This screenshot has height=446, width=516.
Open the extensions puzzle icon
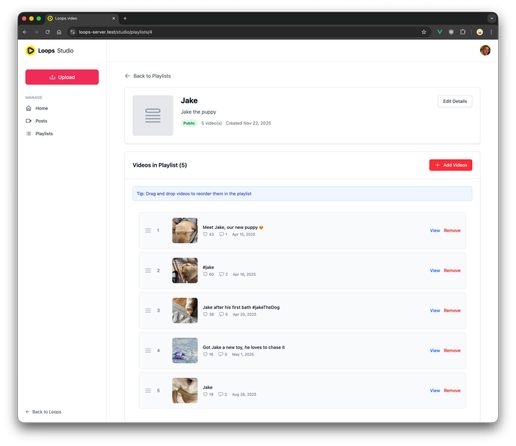pos(462,32)
